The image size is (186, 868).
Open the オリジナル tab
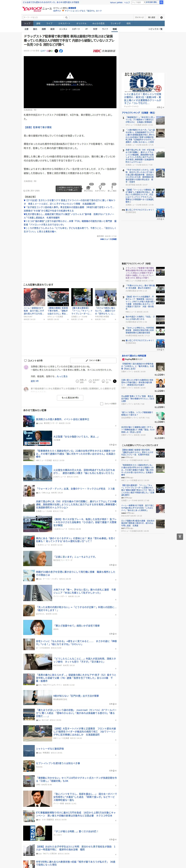click(81, 23)
